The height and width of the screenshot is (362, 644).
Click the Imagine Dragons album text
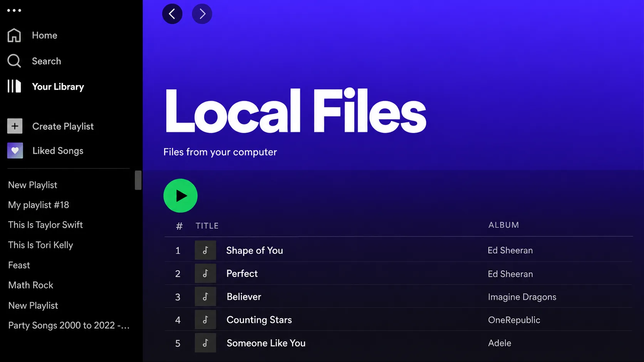pos(522,297)
